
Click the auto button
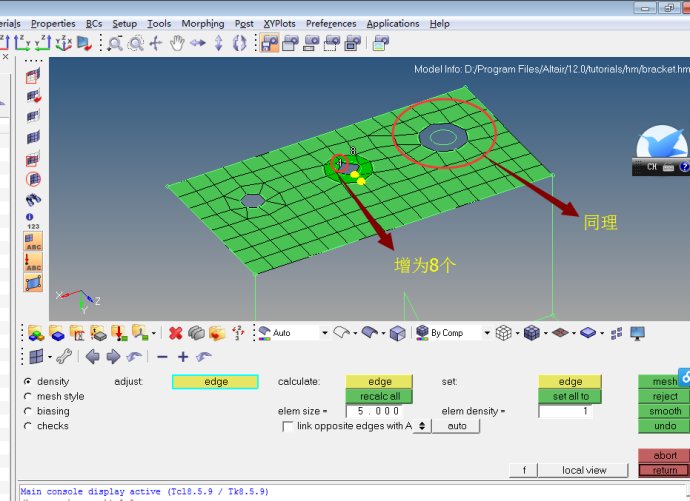point(456,426)
